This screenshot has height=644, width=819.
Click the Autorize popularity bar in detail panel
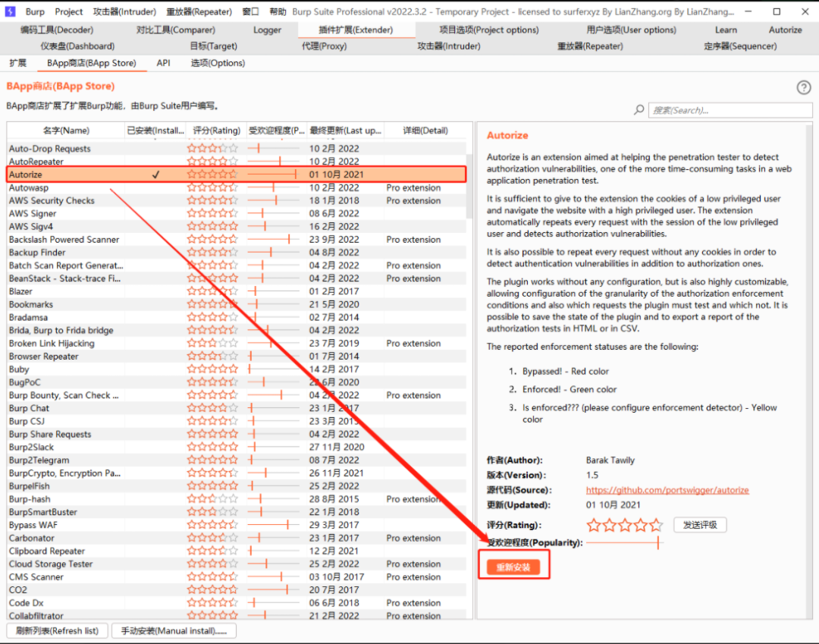tap(625, 543)
